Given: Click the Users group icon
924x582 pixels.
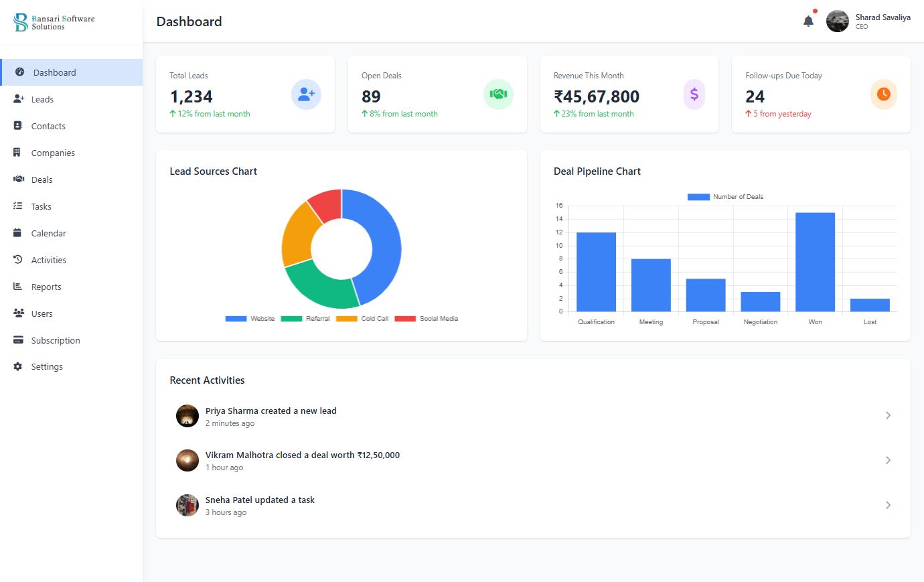Looking at the screenshot, I should [19, 313].
